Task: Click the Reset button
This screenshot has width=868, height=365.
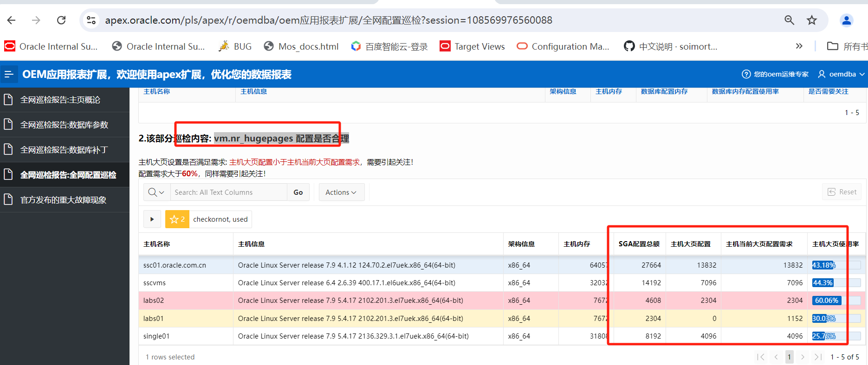Action: [x=842, y=192]
